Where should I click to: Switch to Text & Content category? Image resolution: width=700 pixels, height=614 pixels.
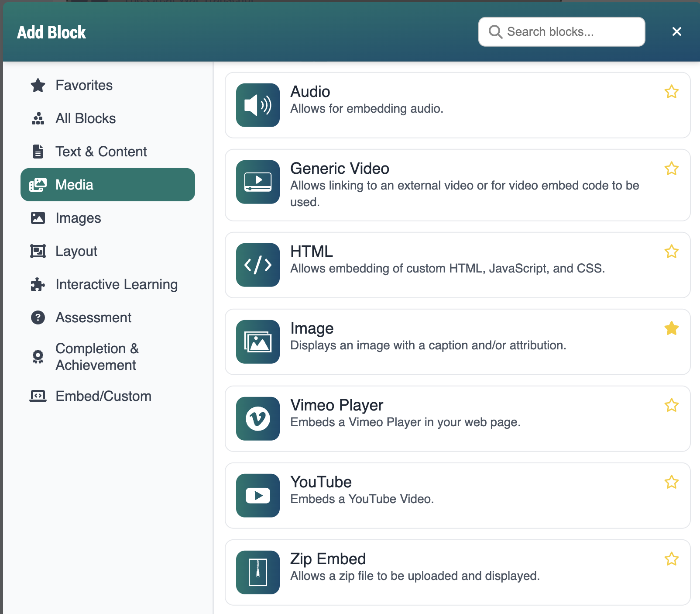(108, 152)
